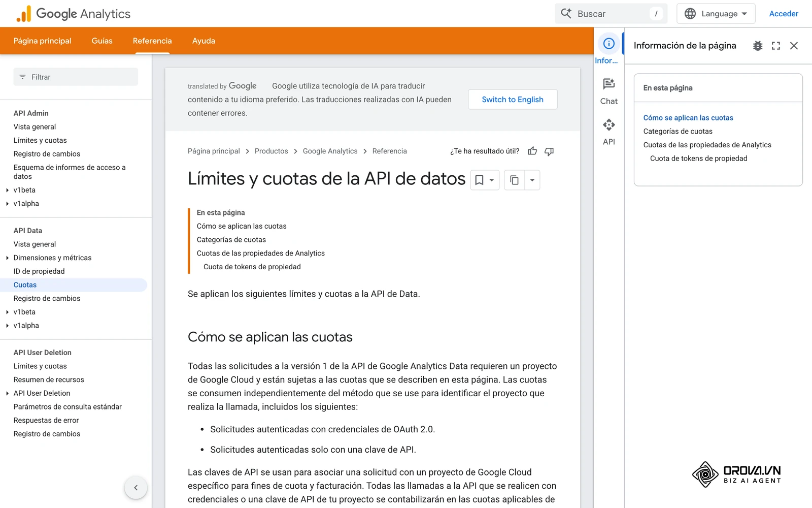Collapse the left navigation sidebar

coord(136,488)
